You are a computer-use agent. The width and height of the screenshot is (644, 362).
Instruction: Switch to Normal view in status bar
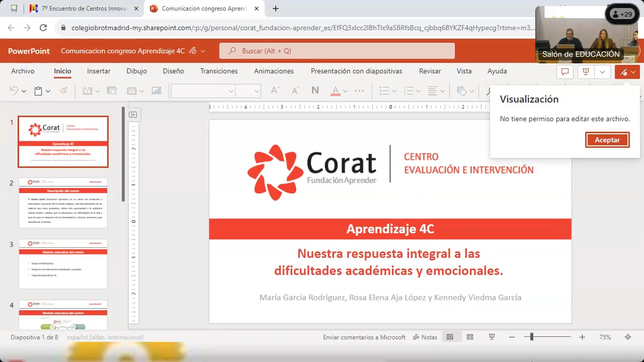pyautogui.click(x=450, y=337)
